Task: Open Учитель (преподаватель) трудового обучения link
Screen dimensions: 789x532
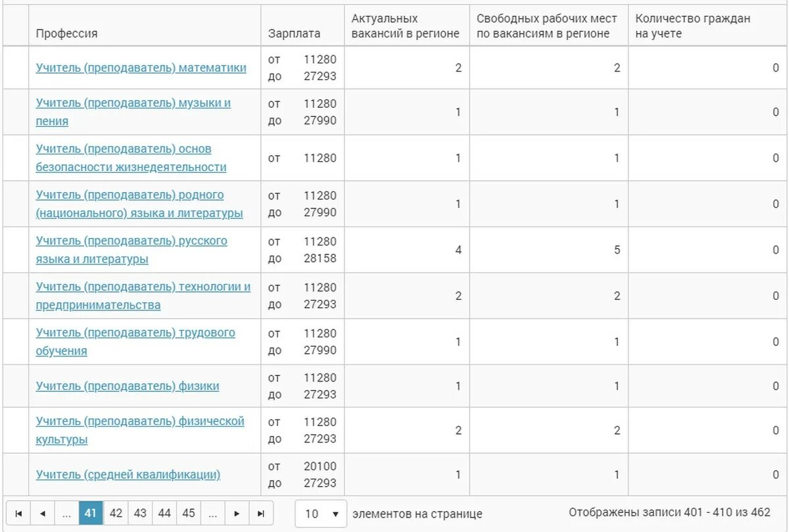Action: point(135,342)
